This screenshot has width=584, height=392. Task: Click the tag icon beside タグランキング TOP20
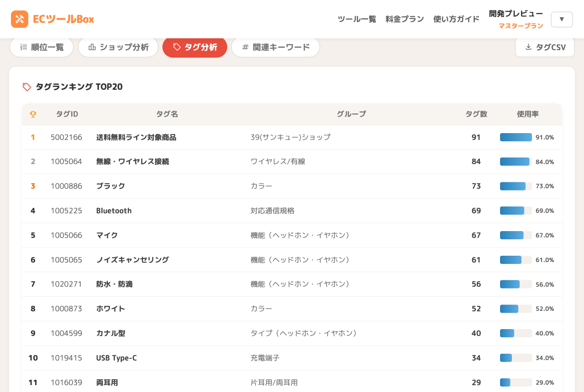pos(27,87)
